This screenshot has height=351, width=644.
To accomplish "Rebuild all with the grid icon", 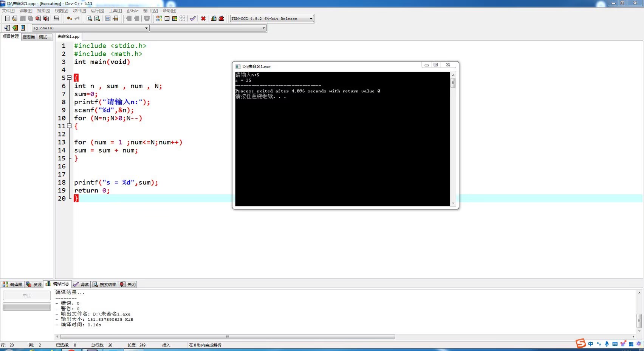I will pyautogui.click(x=183, y=18).
